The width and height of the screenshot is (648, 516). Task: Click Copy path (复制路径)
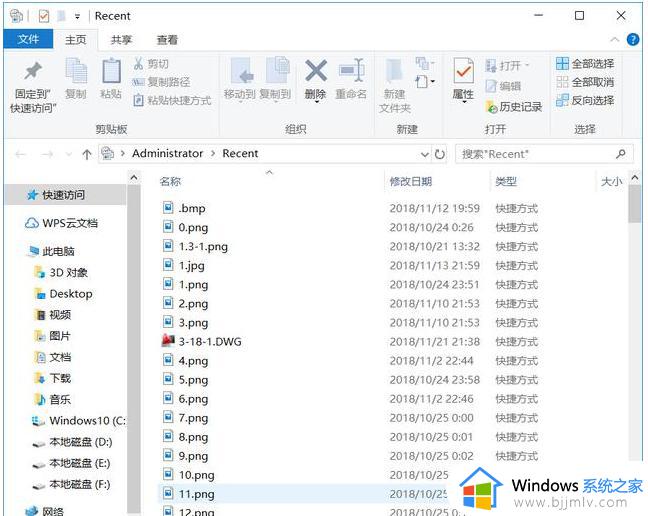point(161,82)
